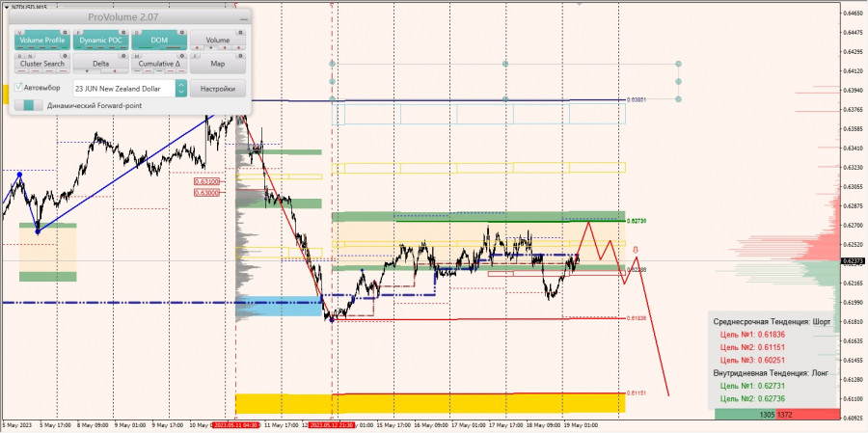
Task: Click the F hotkey badge on Map
Action: tap(196, 56)
